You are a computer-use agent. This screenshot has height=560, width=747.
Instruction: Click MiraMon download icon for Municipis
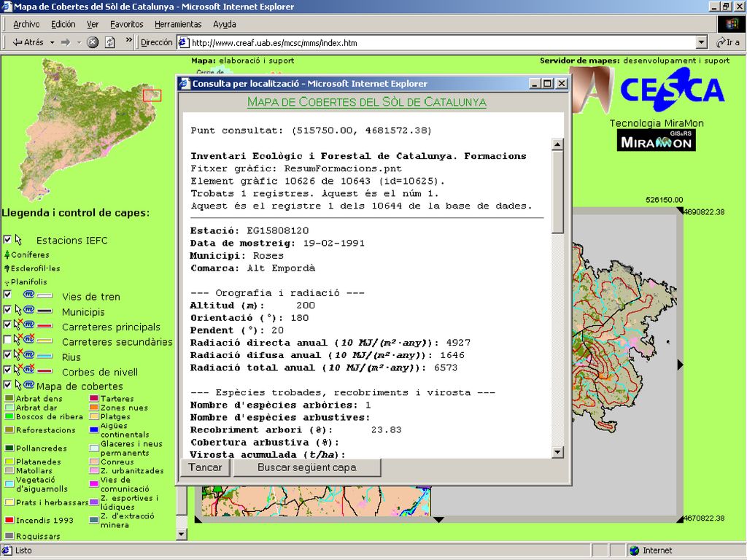[29, 310]
